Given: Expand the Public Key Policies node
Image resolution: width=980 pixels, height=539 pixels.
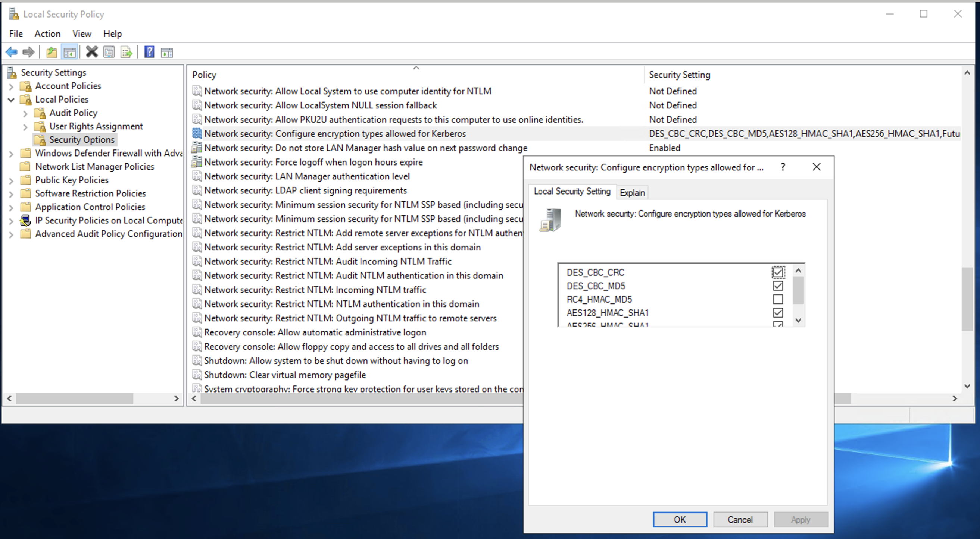Looking at the screenshot, I should (x=12, y=180).
